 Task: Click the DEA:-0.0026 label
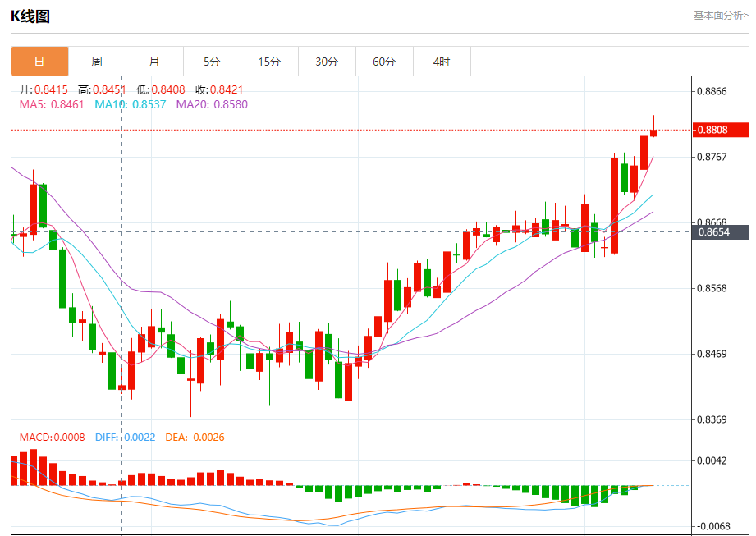coord(195,438)
